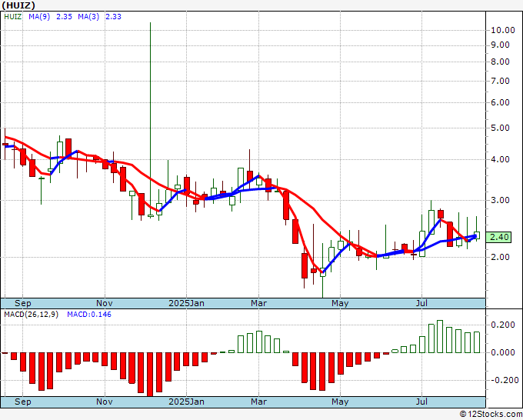Image resolution: width=523 pixels, height=420 pixels.
Task: Click the tallest green MACD bar near March
Action: [259, 342]
